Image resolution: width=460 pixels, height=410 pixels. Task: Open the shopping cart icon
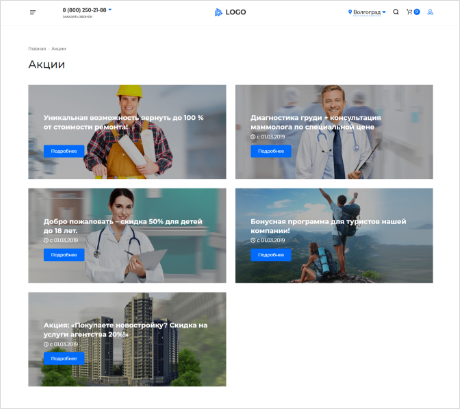409,12
